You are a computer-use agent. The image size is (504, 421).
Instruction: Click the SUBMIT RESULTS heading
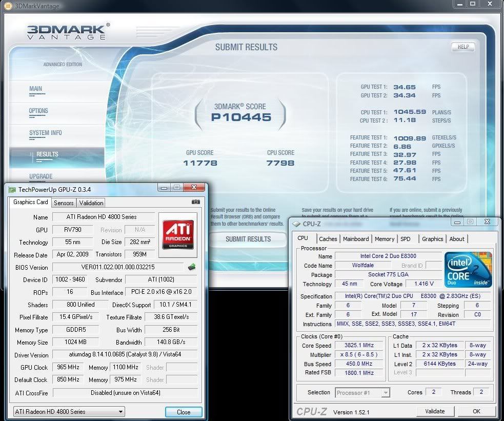246,47
